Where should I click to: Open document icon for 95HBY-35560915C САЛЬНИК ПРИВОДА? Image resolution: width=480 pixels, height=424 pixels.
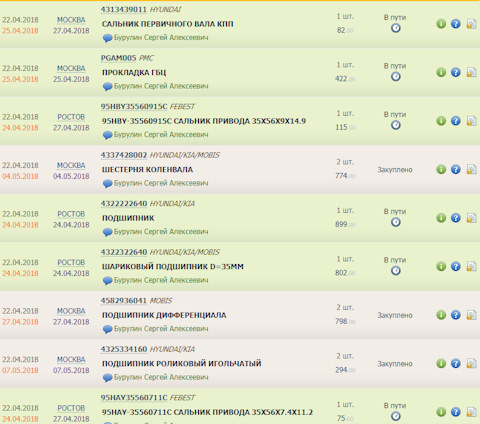(x=471, y=121)
